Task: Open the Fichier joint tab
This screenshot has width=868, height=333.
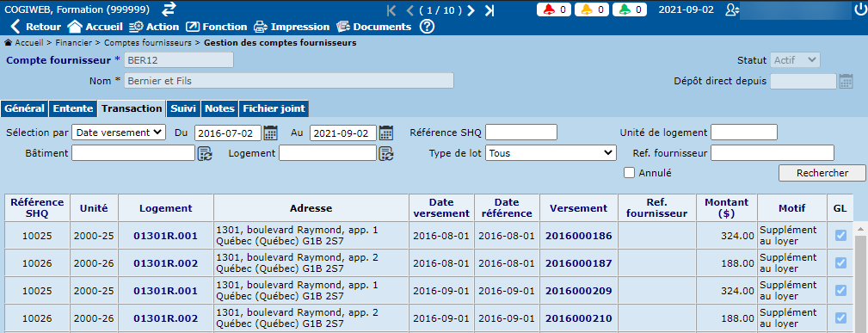Action: [x=274, y=108]
